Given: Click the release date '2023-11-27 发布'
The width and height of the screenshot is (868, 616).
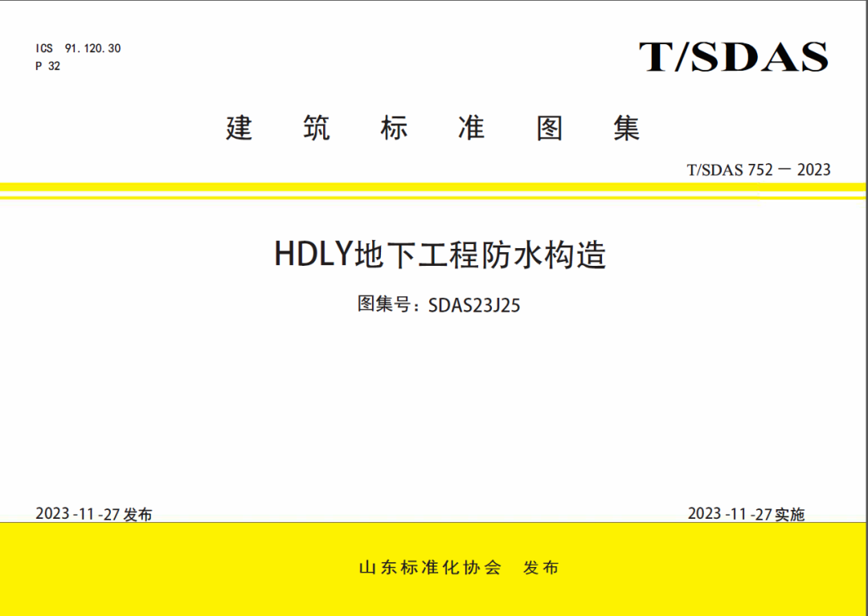Looking at the screenshot, I should pyautogui.click(x=93, y=514).
